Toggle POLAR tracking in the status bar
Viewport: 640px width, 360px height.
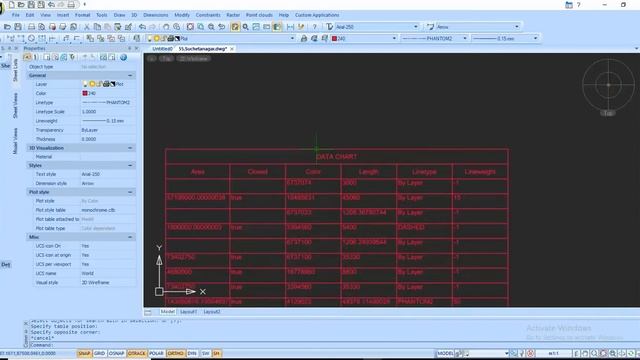(x=156, y=353)
